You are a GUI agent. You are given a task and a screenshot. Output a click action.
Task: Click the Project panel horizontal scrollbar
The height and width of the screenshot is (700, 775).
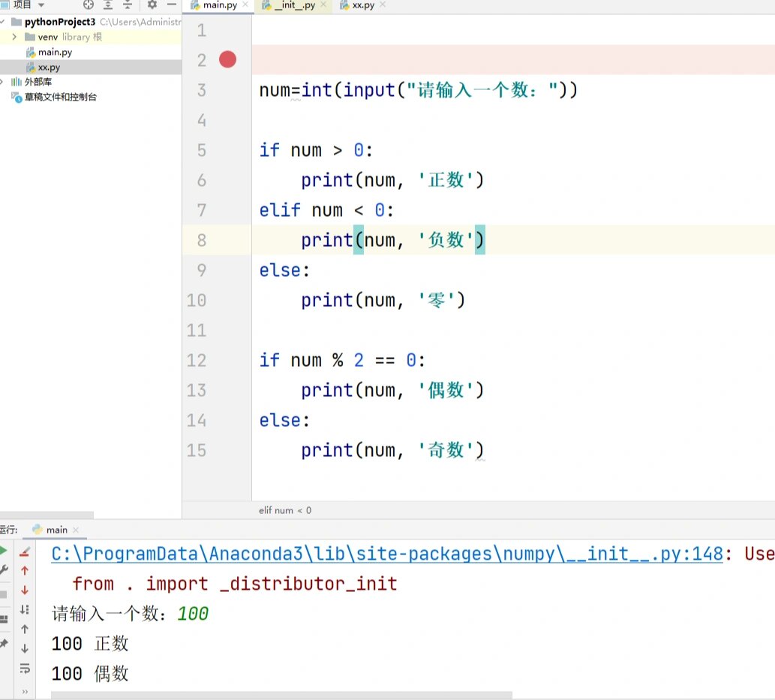click(47, 515)
